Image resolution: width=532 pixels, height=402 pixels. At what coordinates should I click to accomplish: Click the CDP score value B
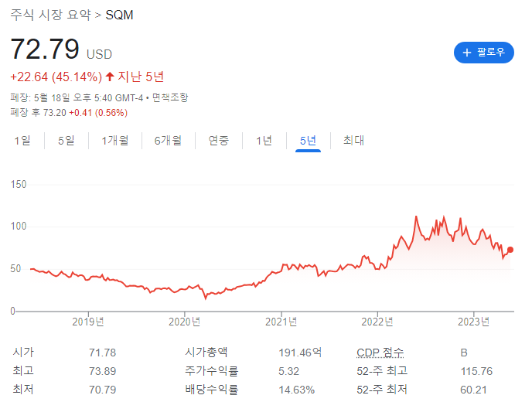(464, 353)
